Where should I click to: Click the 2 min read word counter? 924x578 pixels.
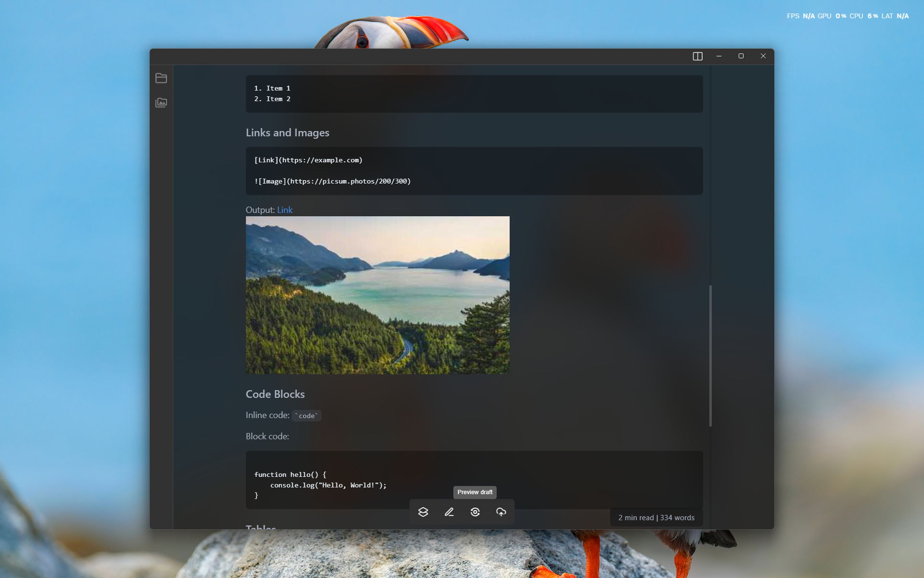pyautogui.click(x=656, y=518)
